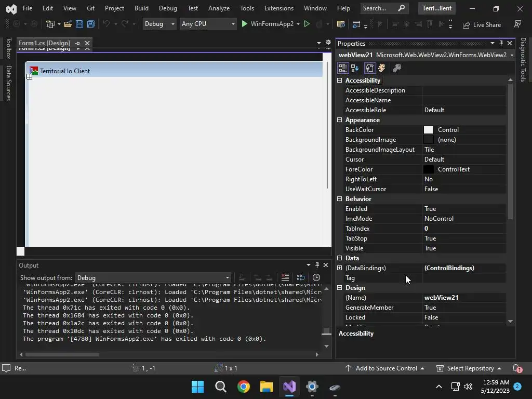532x399 pixels.
Task: Switch Properties grid to Alphabetical sort
Action: 355,68
